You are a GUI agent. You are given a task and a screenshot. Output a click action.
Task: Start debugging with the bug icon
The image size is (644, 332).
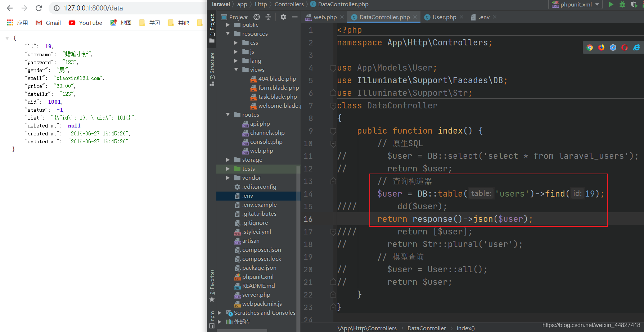tap(622, 4)
